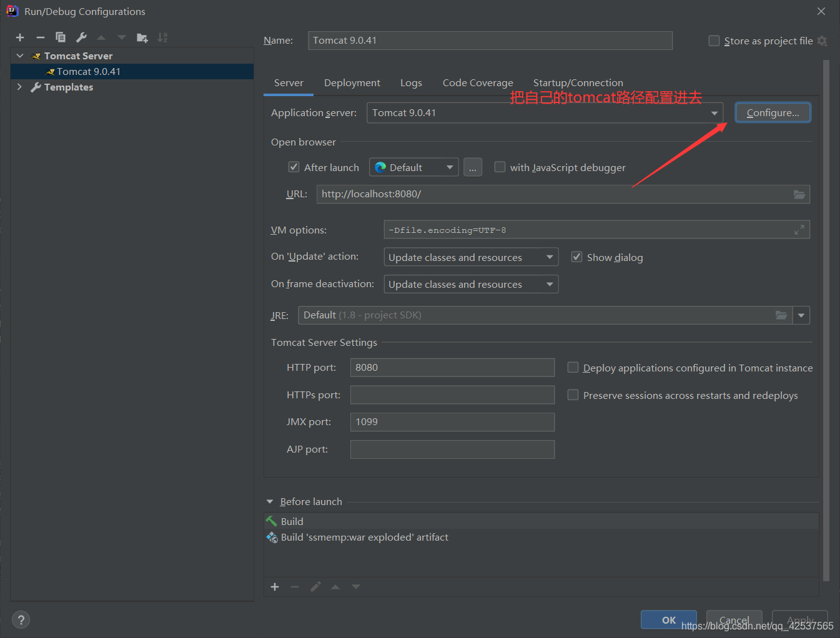Open the browser selection dropdown
The height and width of the screenshot is (638, 840).
[414, 167]
